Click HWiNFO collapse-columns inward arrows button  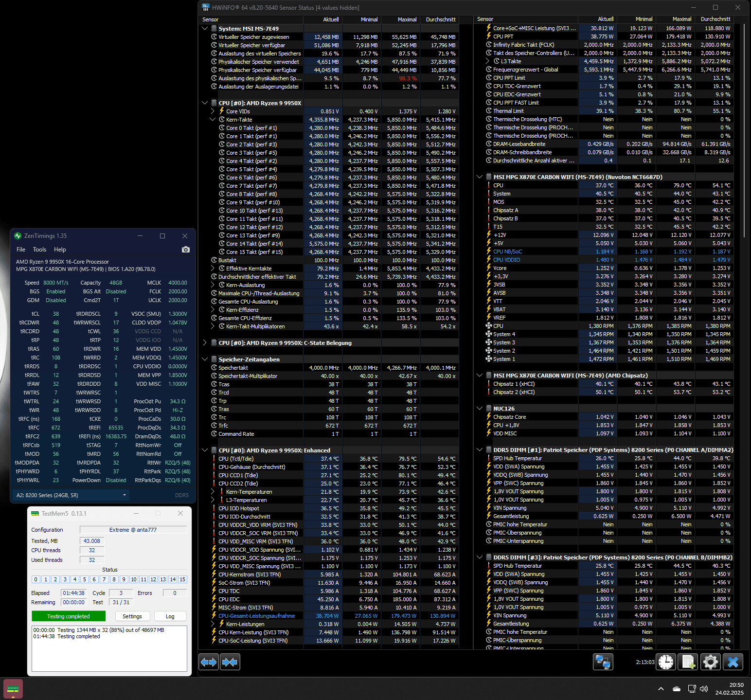coord(230,662)
